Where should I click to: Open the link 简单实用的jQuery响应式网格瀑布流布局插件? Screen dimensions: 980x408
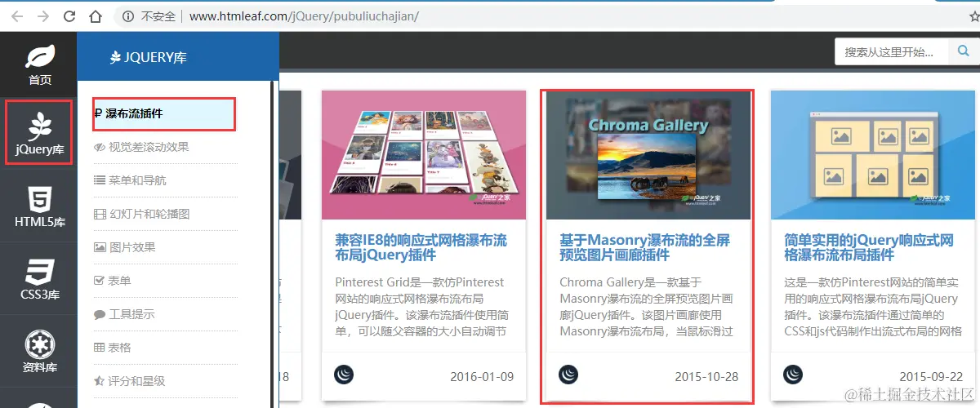(869, 247)
